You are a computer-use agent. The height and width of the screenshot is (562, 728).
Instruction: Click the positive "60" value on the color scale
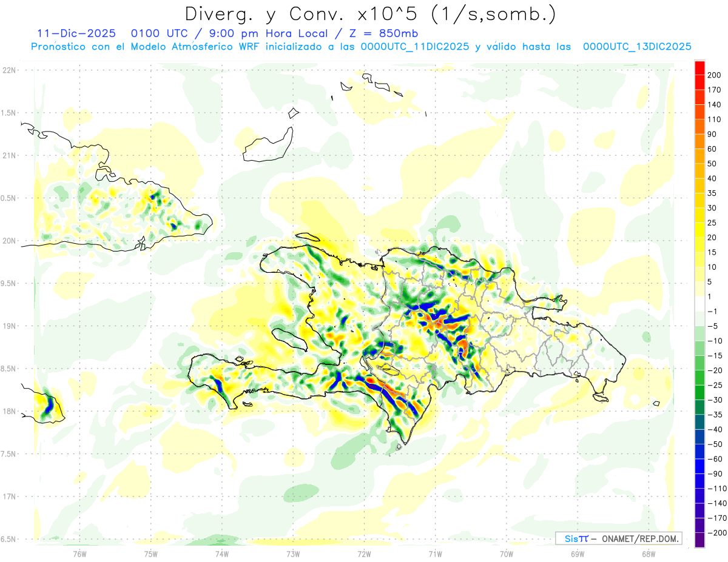tap(713, 149)
